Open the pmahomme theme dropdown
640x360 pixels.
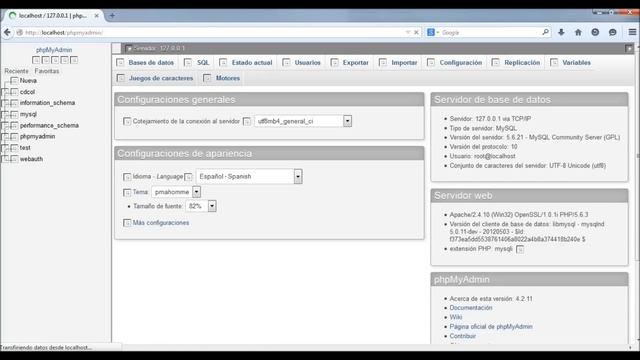tap(176, 192)
